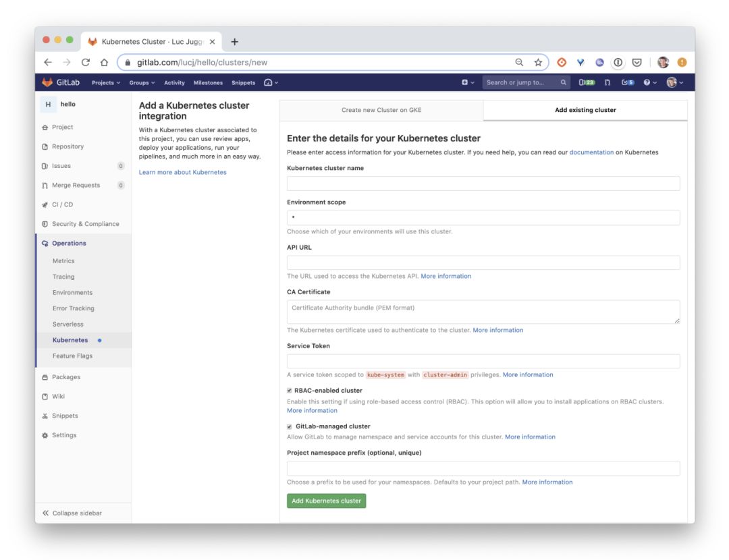Click the Repository sidebar item

[x=67, y=146]
